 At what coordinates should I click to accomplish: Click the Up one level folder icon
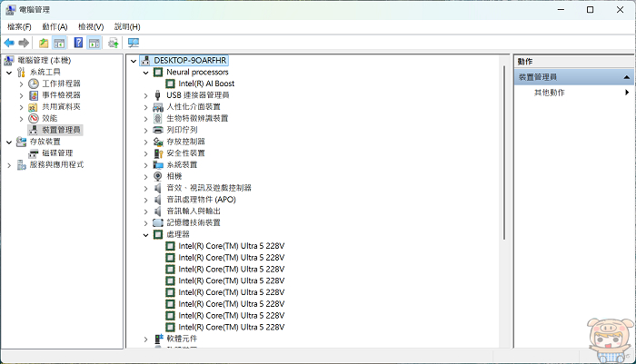point(44,43)
